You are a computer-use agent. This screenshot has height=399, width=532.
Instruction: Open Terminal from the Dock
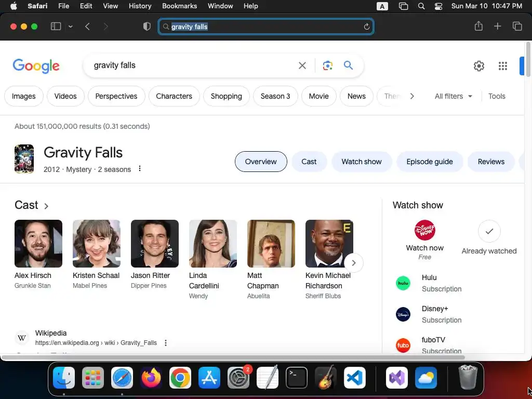coord(297,377)
